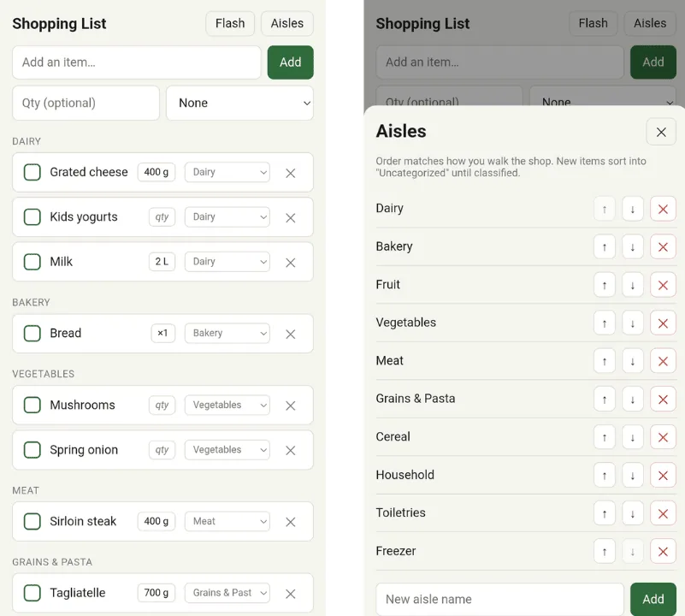Open Milk aisle dropdown

(227, 262)
